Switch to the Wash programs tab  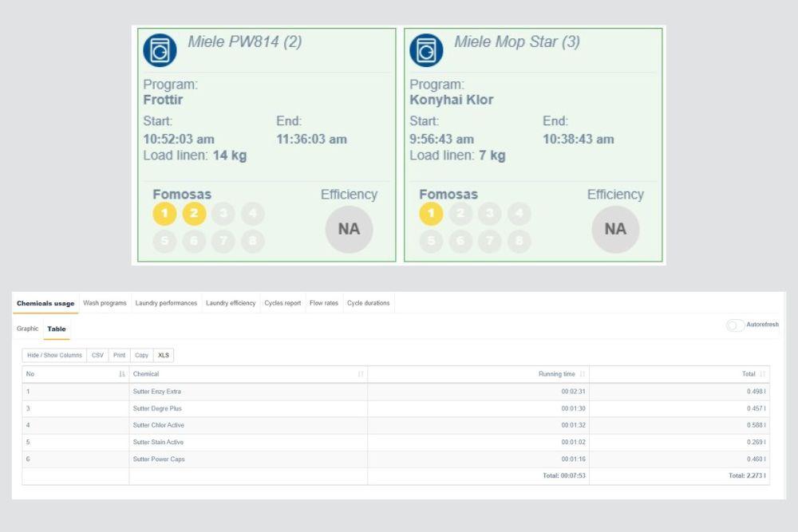105,303
